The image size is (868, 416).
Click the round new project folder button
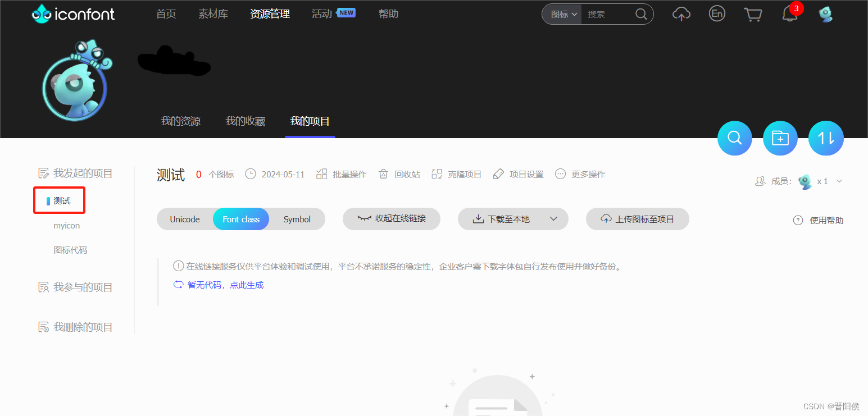(780, 138)
